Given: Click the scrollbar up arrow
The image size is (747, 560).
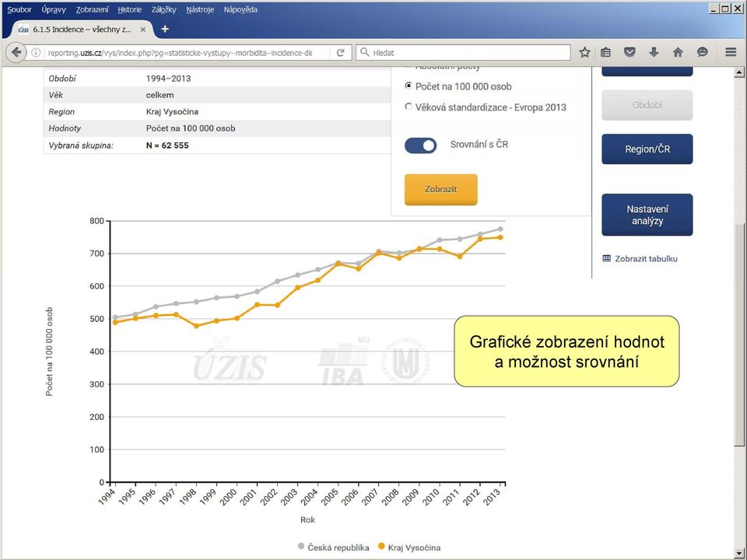Looking at the screenshot, I should (739, 72).
